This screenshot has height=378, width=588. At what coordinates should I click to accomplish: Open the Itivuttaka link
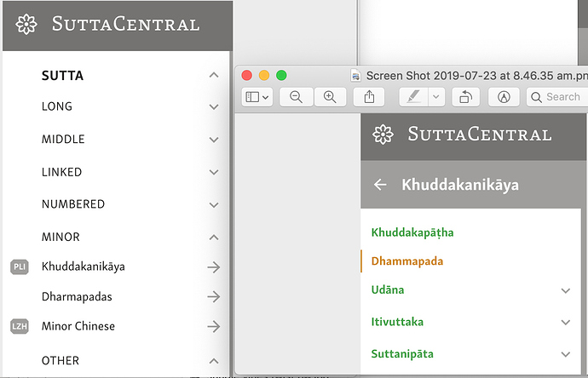(397, 322)
